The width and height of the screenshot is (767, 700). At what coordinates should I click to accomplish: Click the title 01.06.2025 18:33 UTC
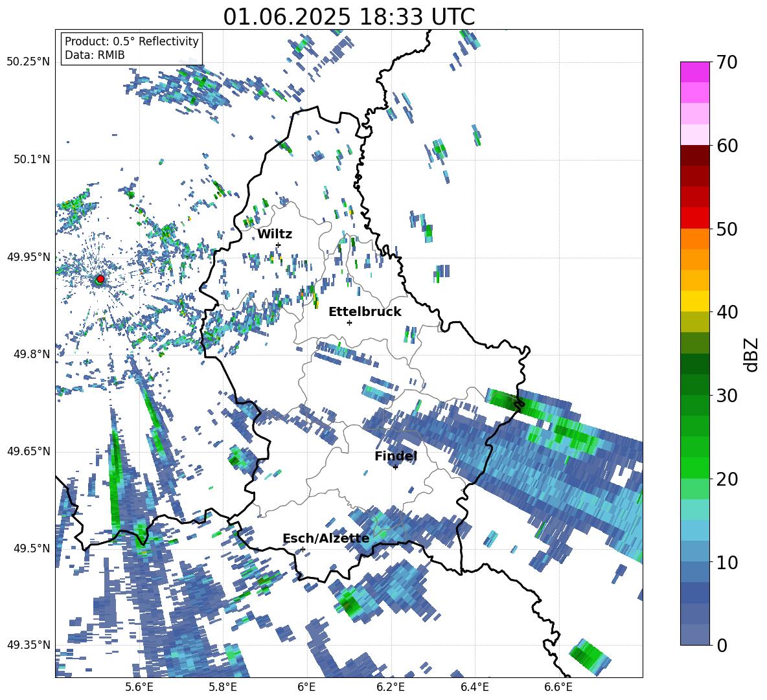click(x=349, y=17)
